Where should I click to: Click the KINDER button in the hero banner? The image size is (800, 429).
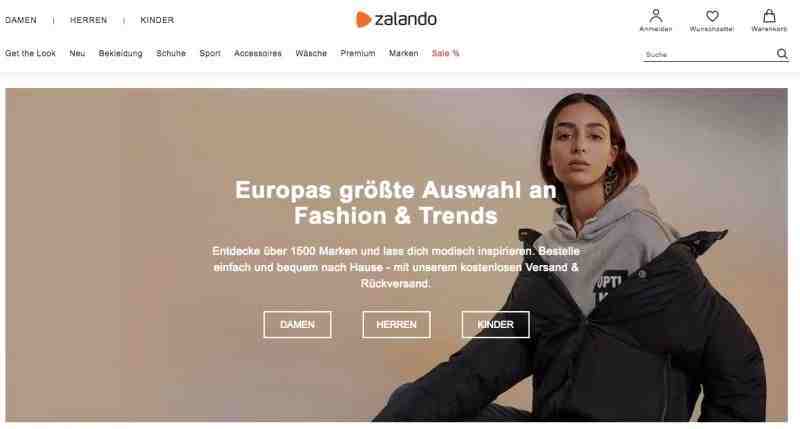(x=495, y=324)
